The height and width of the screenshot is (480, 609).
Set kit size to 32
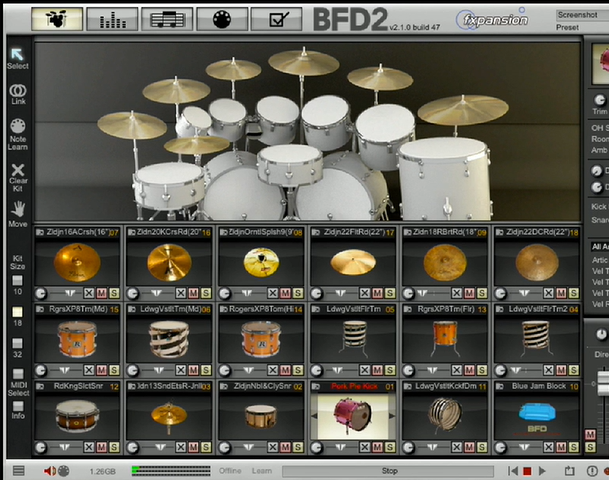click(x=17, y=341)
